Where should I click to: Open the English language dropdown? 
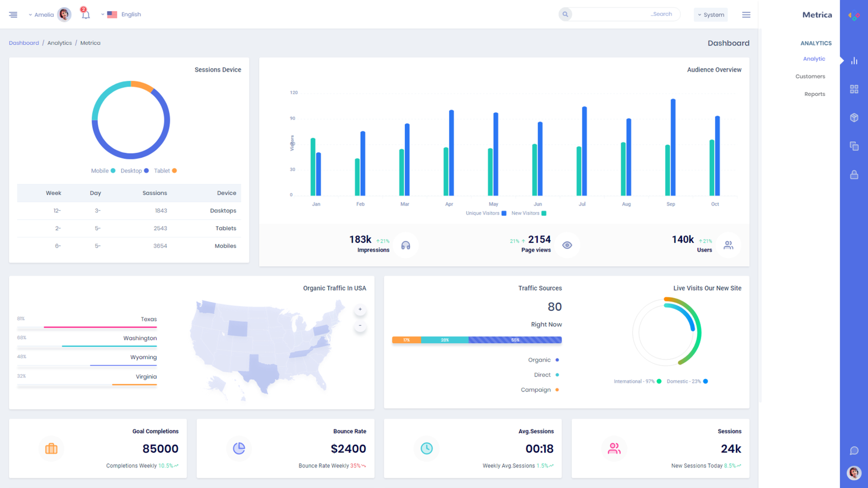(121, 15)
